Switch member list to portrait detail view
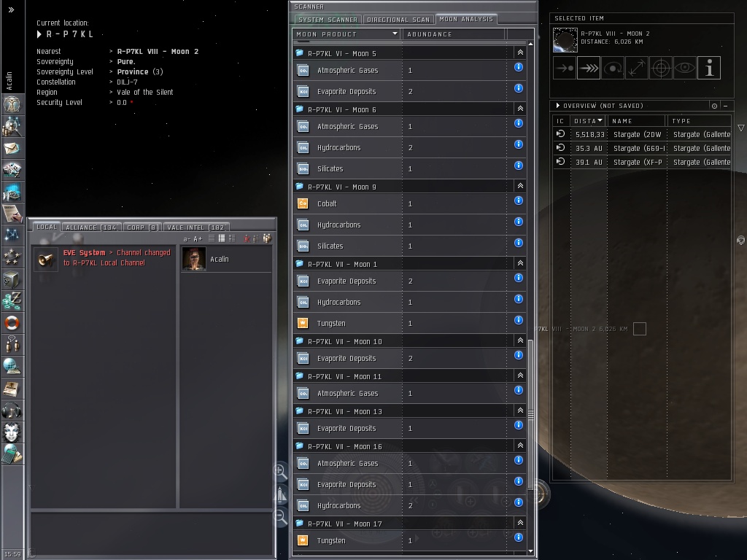Viewport: 747px width, 560px height. pyautogui.click(x=232, y=238)
